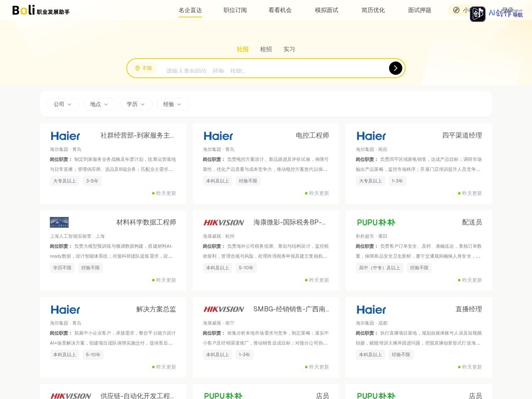
Task: Open the 简历优化 nav item
Action: (373, 10)
